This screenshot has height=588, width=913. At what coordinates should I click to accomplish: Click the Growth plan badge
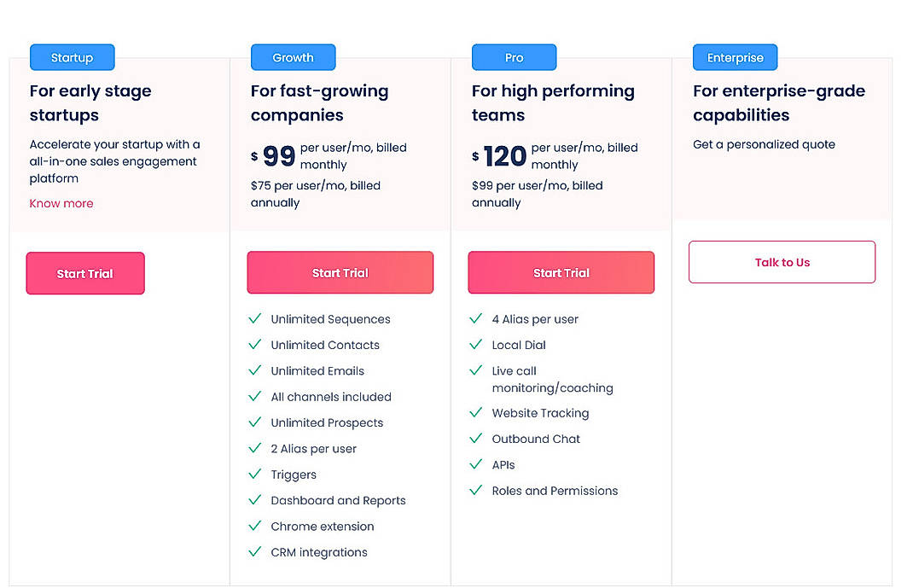click(293, 57)
